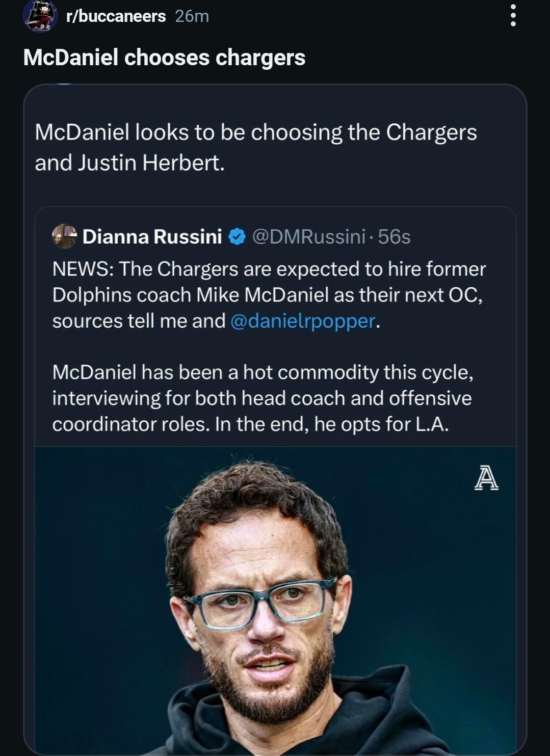Click the 26m post timestamp

(x=192, y=16)
